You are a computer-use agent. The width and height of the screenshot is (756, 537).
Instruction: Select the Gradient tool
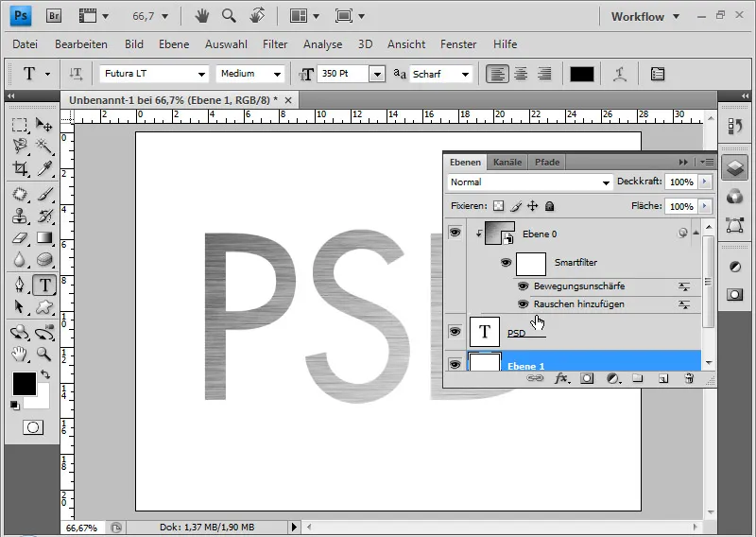pyautogui.click(x=43, y=238)
